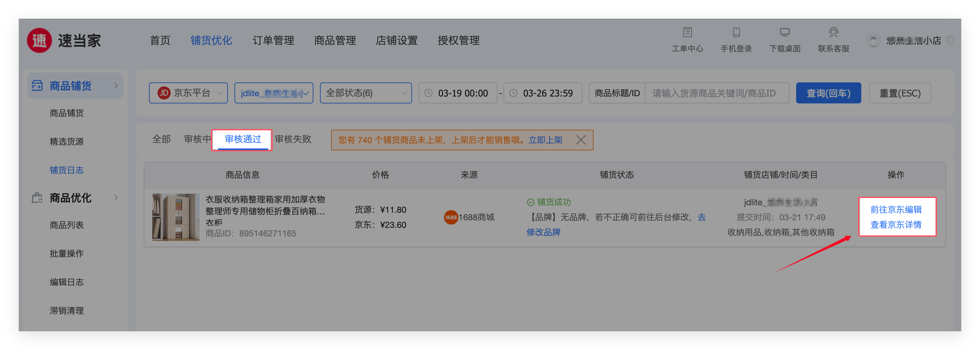Open the 全部状态(6) status dropdown
Viewport: 980px width, 350px height.
366,93
